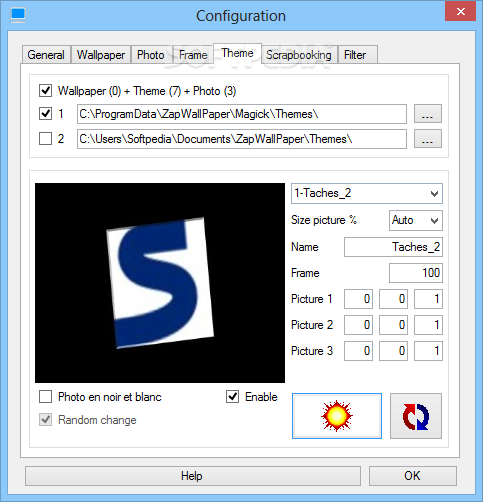This screenshot has width=483, height=502.
Task: Click the ProgramData Themes path field
Action: click(242, 114)
